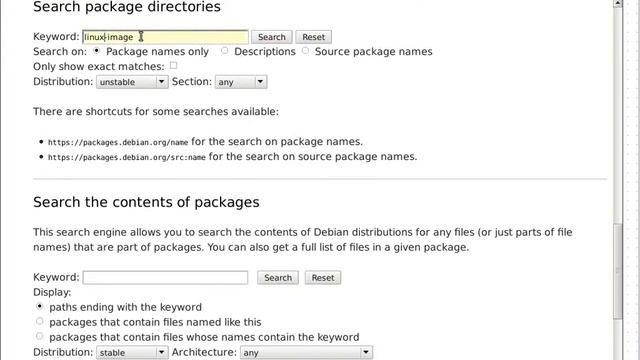This screenshot has width=640, height=360.
Task: Select packages whose file names contain the keyword
Action: (x=40, y=336)
